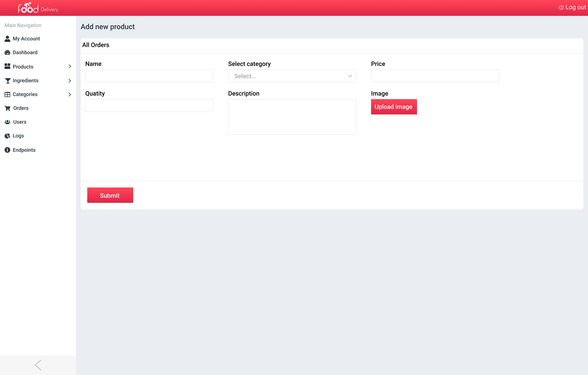Focus the Name input field

click(149, 76)
